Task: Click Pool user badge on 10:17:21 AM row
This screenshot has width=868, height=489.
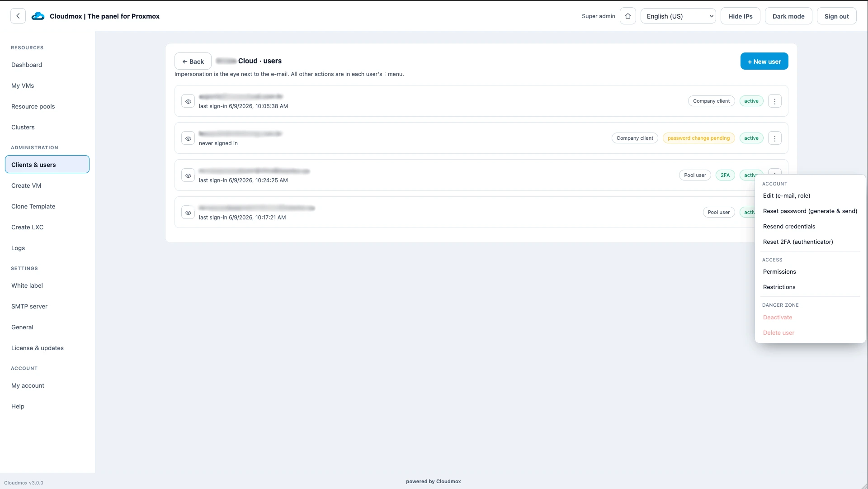Action: pyautogui.click(x=718, y=213)
